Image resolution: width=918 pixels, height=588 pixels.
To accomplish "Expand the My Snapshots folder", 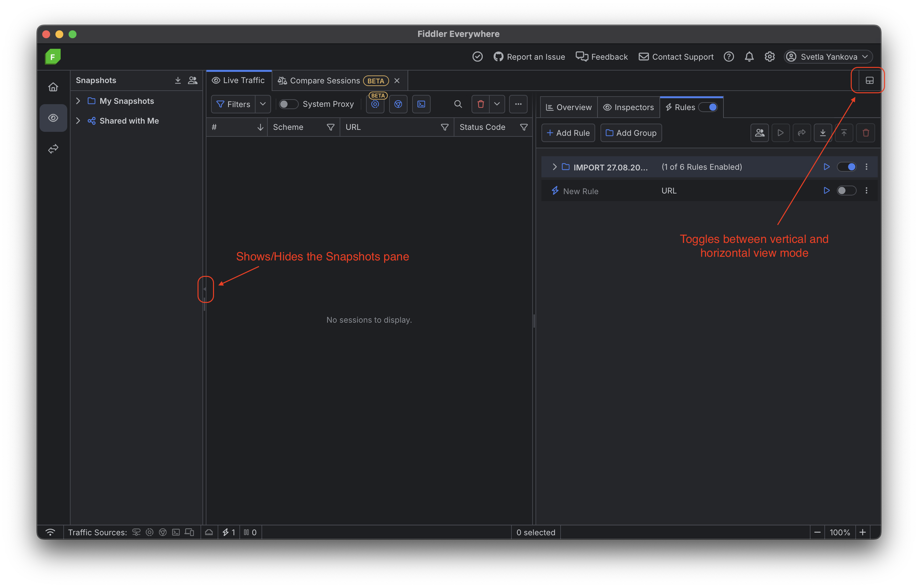I will 78,101.
